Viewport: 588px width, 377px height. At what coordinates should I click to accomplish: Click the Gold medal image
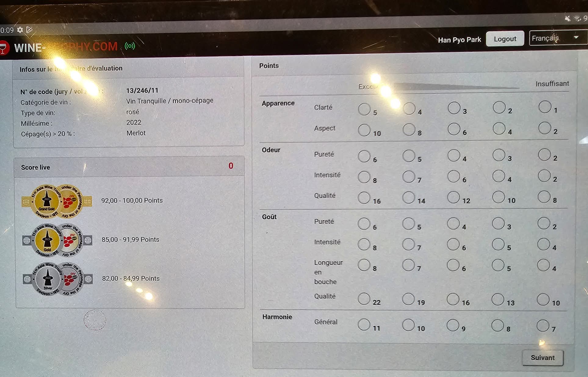coord(58,240)
